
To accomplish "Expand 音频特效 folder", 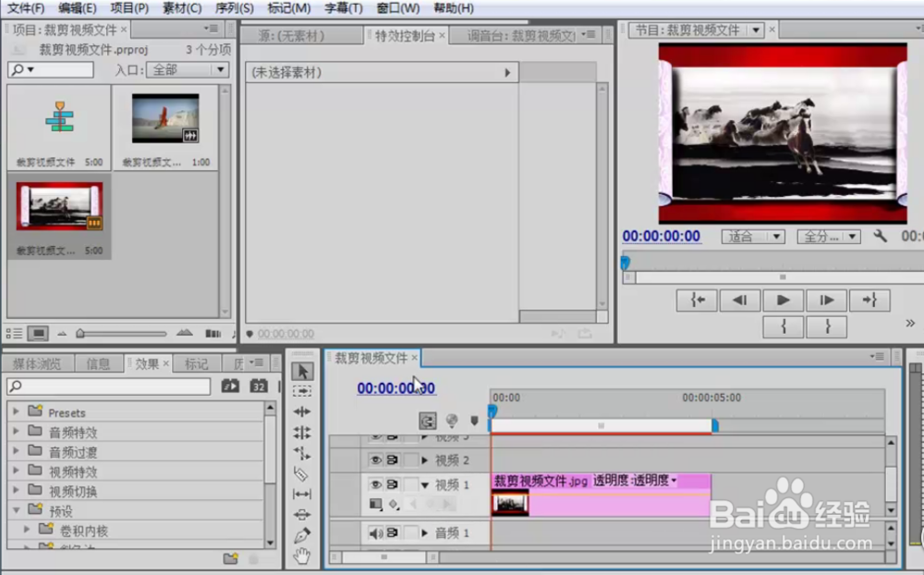I will coord(16,431).
